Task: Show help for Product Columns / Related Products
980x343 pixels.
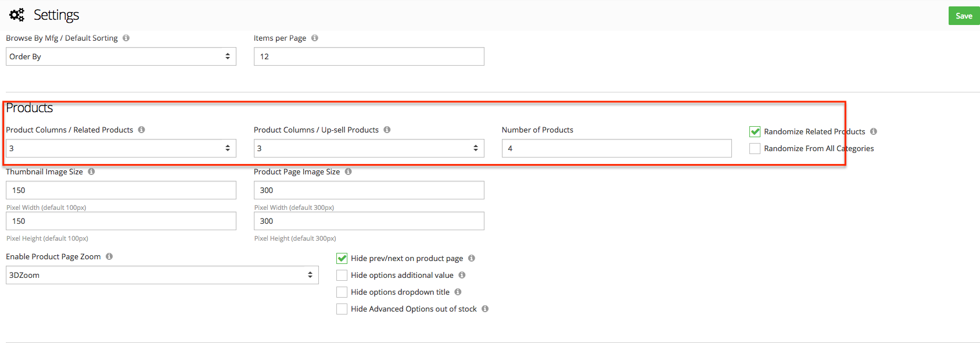Action: [142, 130]
